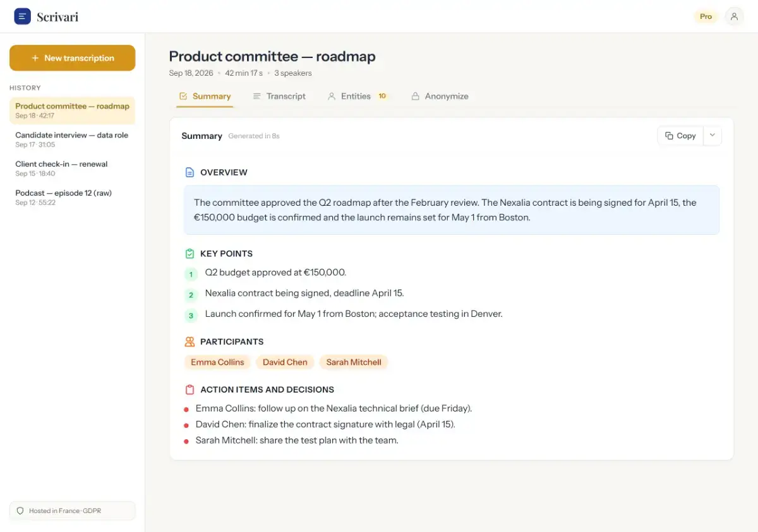Open Client check-in — renewal transcription
Viewport: 758px width, 532px height.
[73, 168]
